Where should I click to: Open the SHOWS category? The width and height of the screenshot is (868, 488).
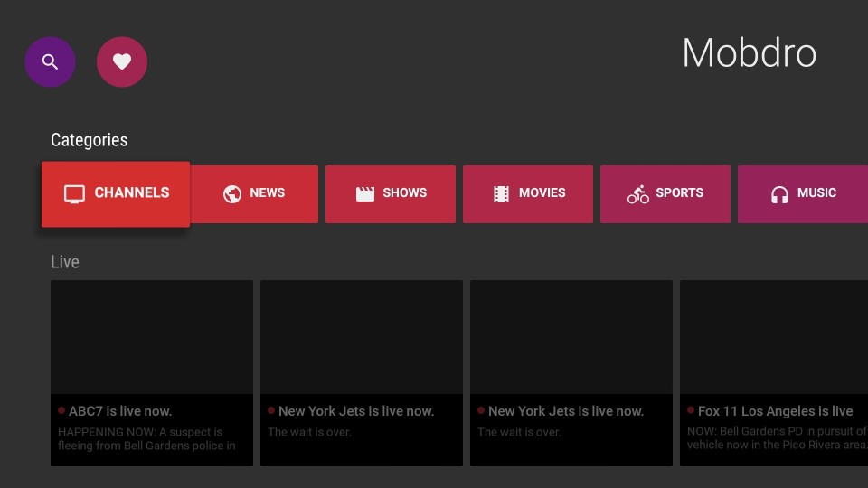tap(391, 193)
